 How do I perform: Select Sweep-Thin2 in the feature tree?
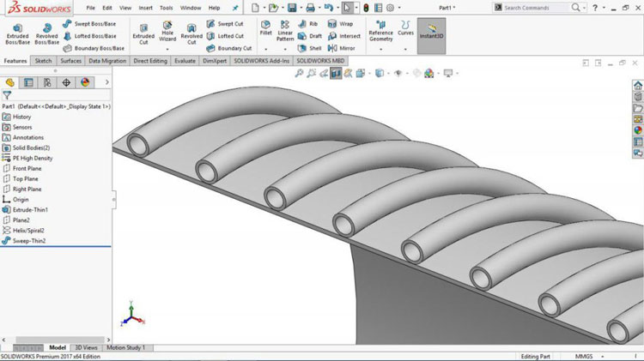coord(27,241)
